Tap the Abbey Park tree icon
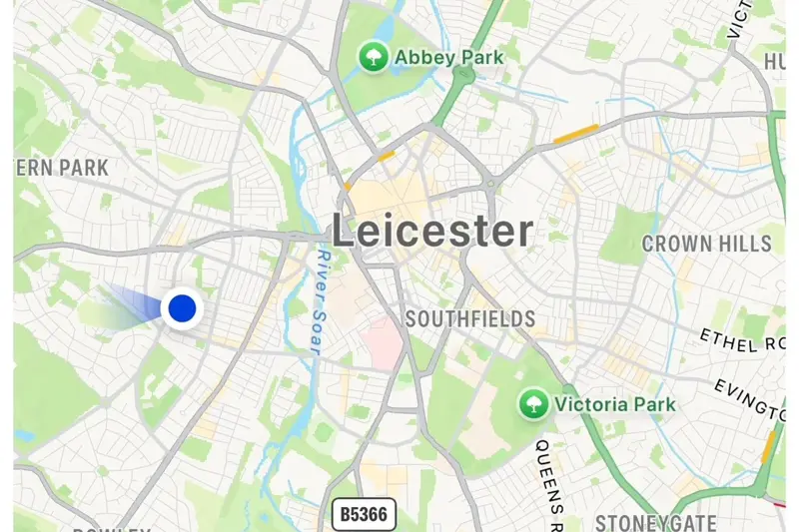The height and width of the screenshot is (532, 799). click(374, 57)
